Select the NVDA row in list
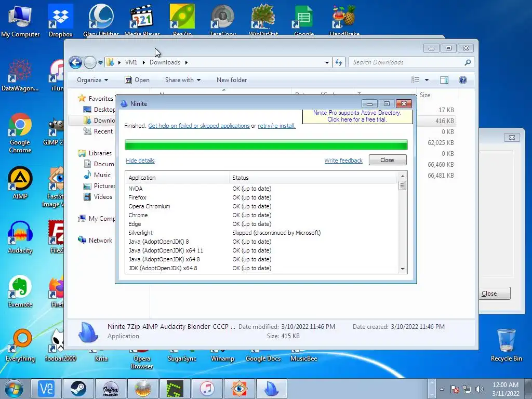The width and height of the screenshot is (532, 399). [261, 189]
